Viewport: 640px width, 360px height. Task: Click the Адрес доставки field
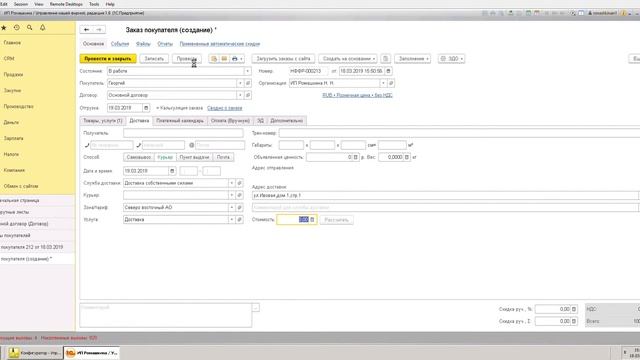[x=446, y=196]
